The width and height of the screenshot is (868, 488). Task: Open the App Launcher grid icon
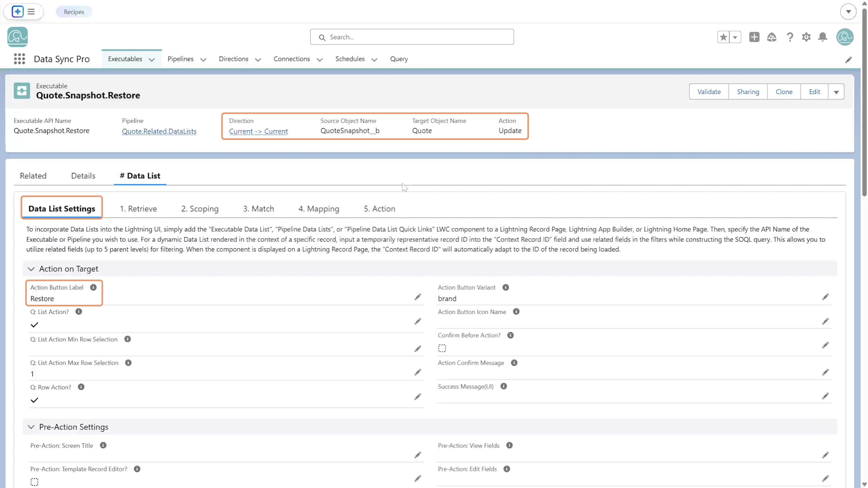tap(19, 59)
